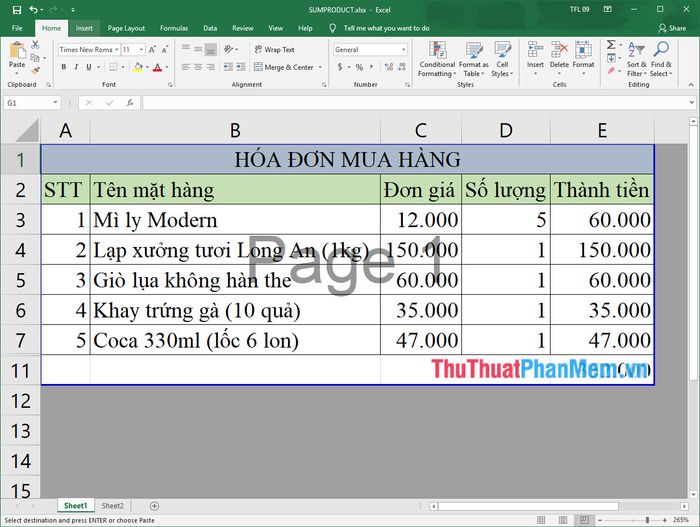Collapse the ribbon
This screenshot has height=527, width=700.
(x=691, y=84)
